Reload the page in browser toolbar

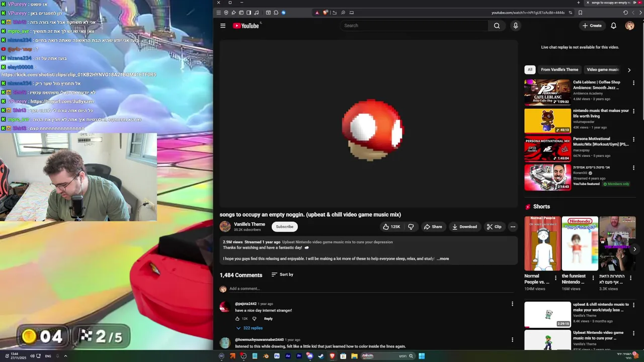[625, 13]
